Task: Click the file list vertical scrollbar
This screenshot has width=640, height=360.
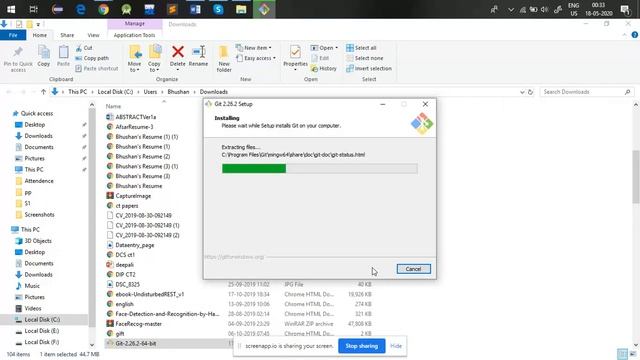Action: pyautogui.click(x=636, y=177)
